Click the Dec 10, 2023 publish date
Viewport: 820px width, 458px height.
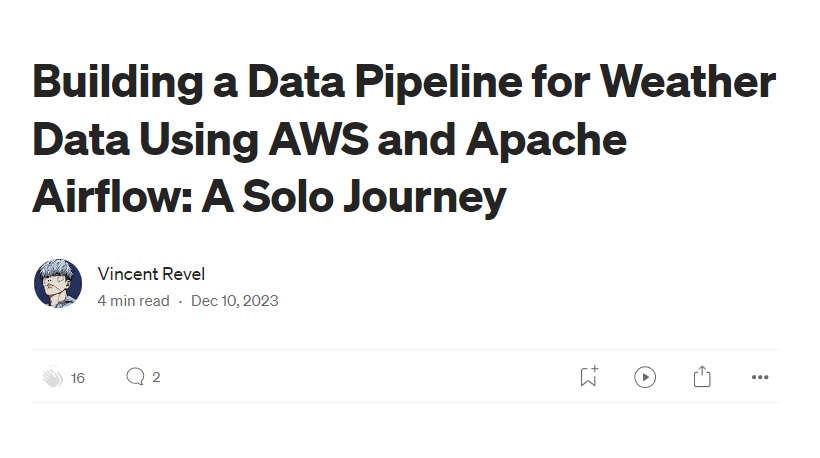pyautogui.click(x=234, y=300)
